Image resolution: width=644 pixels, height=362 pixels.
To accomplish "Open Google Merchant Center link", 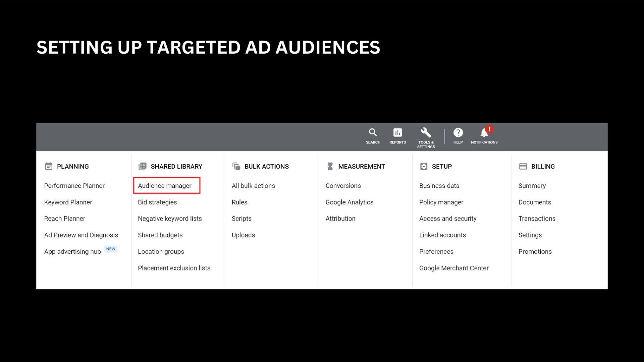I will coord(454,268).
